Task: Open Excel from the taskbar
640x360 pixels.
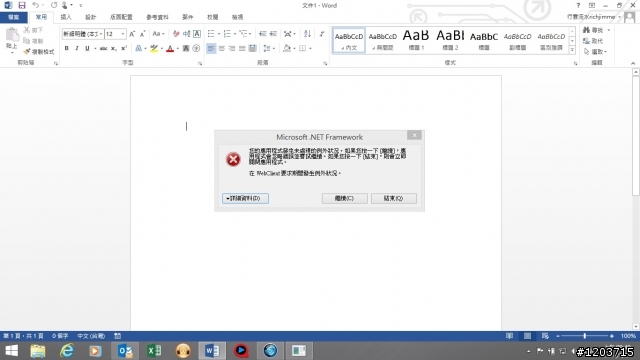Action: [x=154, y=351]
